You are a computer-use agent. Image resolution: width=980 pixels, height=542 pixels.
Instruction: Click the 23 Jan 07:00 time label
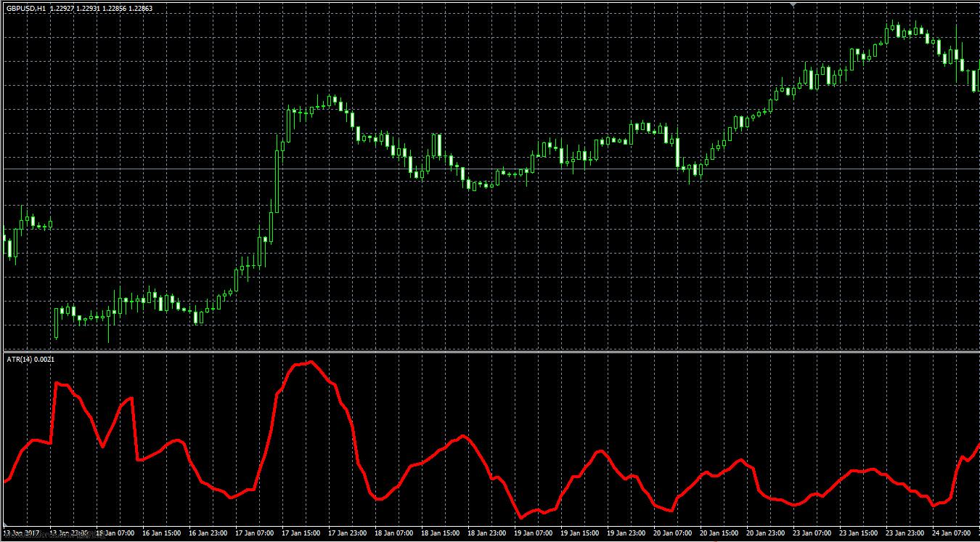813,533
